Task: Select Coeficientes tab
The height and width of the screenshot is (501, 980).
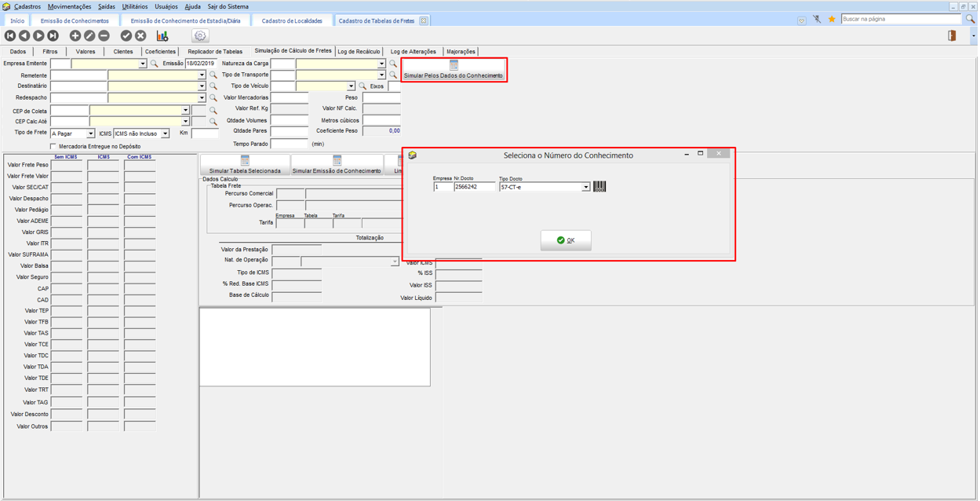Action: click(160, 52)
